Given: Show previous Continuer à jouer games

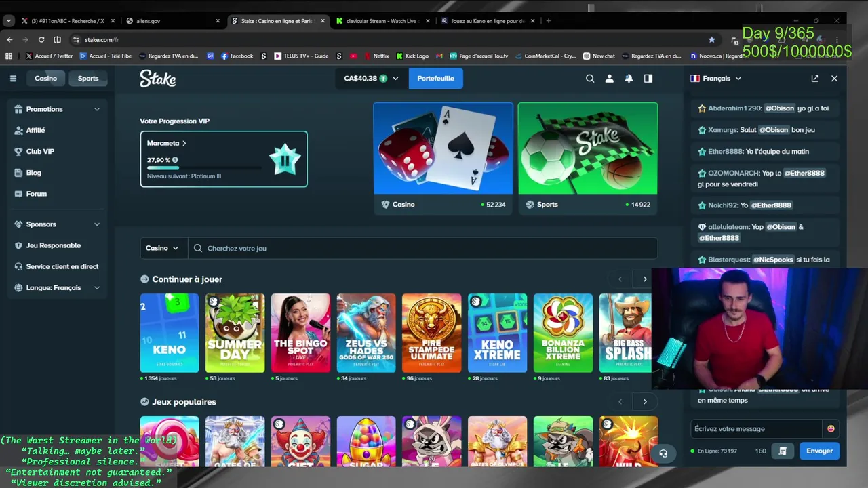Looking at the screenshot, I should coord(620,279).
